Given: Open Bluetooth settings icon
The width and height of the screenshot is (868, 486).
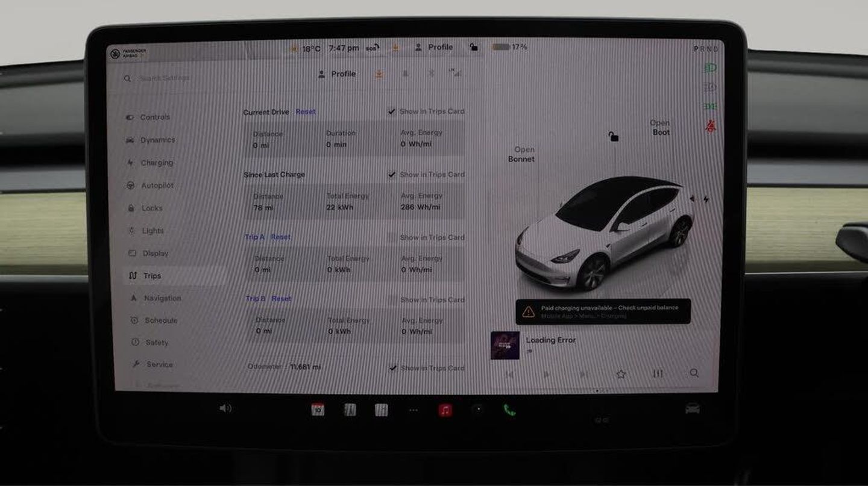Looking at the screenshot, I should pos(431,73).
